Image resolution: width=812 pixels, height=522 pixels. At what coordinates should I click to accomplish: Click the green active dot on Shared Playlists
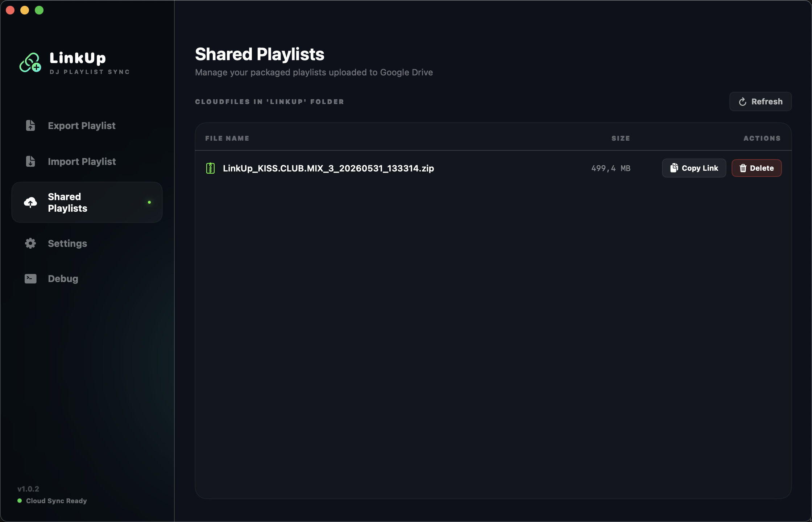tap(149, 202)
